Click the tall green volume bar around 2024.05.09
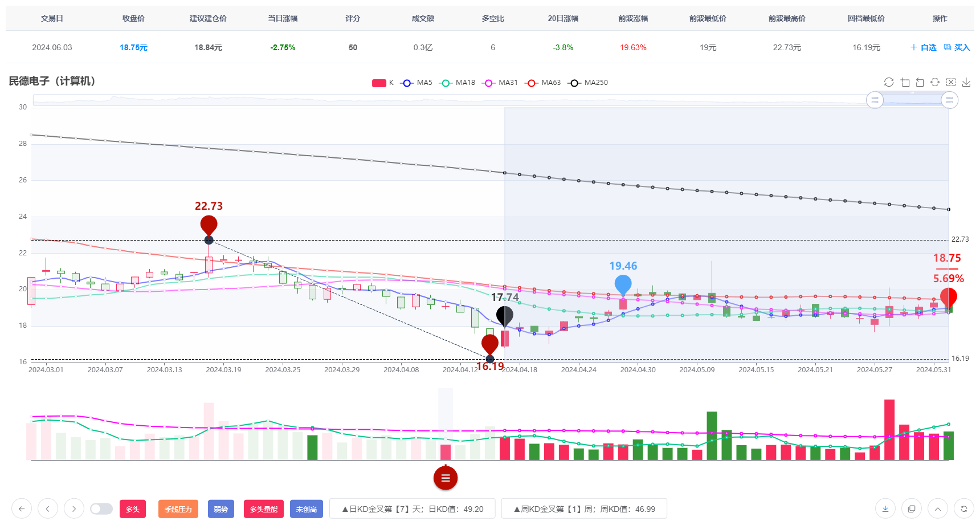This screenshot has height=521, width=980. click(712, 435)
